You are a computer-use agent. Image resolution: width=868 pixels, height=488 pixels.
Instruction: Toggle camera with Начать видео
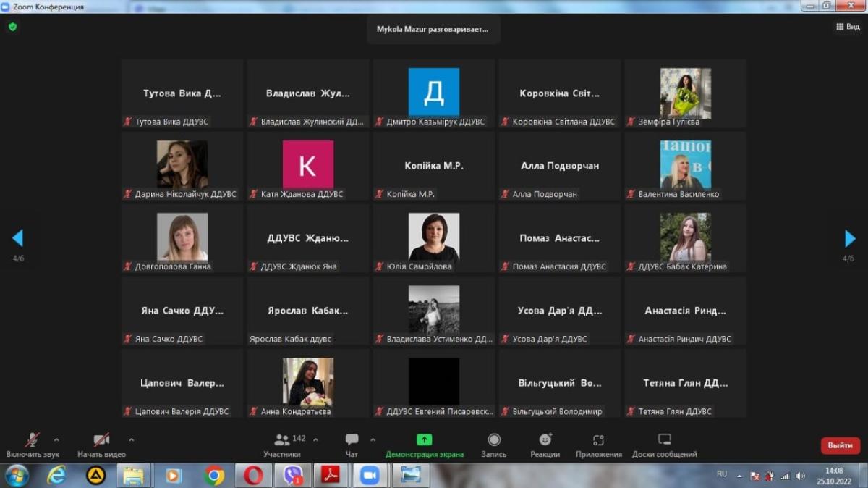(x=101, y=440)
